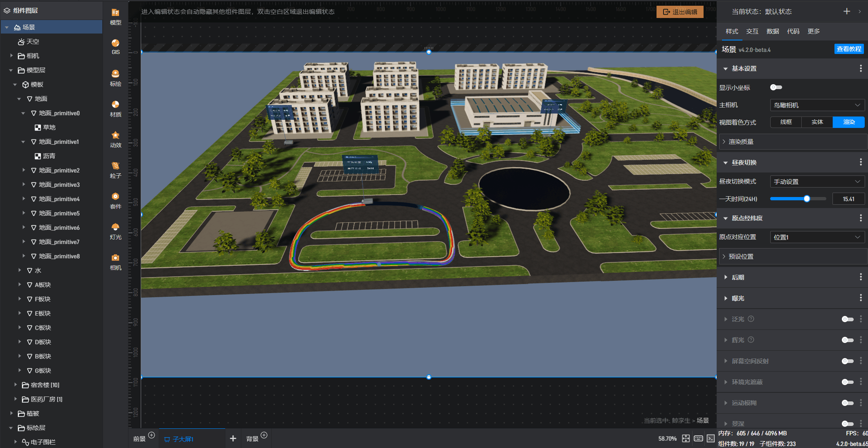Toggle the 显示小坐标 switch
Screen dimensions: 868x448
pyautogui.click(x=776, y=87)
